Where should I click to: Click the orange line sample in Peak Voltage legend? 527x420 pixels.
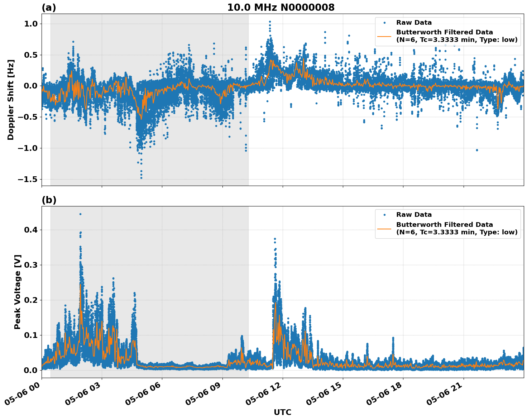[384, 228]
